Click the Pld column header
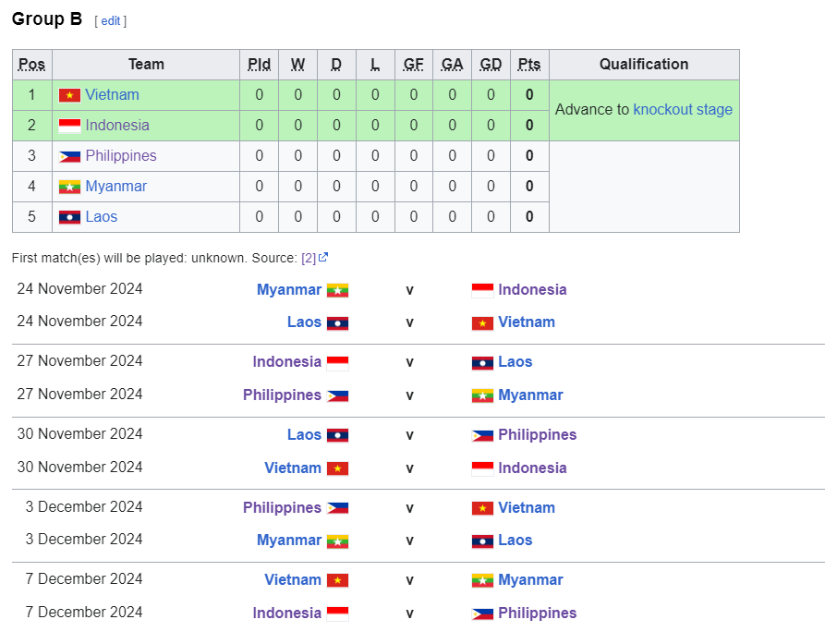The image size is (825, 644). 260,65
